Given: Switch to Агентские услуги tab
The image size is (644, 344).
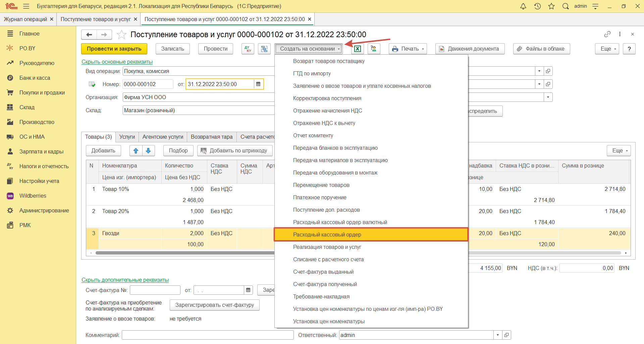Looking at the screenshot, I should pyautogui.click(x=163, y=137).
